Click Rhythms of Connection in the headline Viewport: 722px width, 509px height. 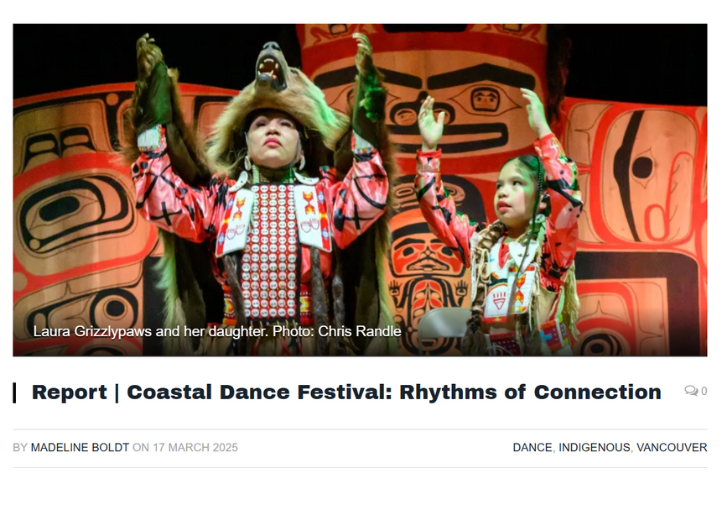point(530,392)
